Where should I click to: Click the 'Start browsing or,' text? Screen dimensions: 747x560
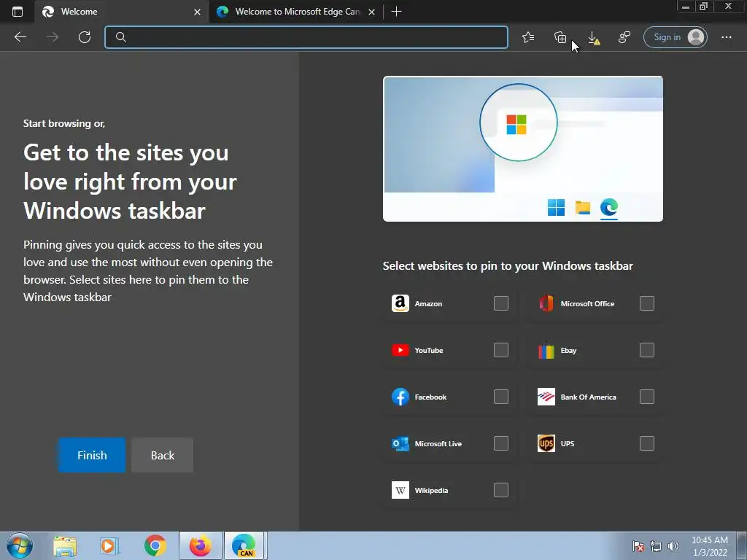pos(64,123)
